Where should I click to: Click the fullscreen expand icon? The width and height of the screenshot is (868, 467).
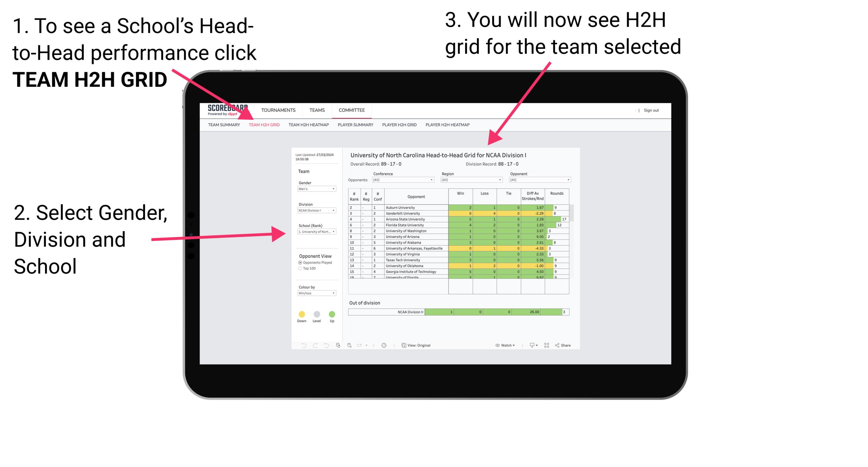[547, 345]
